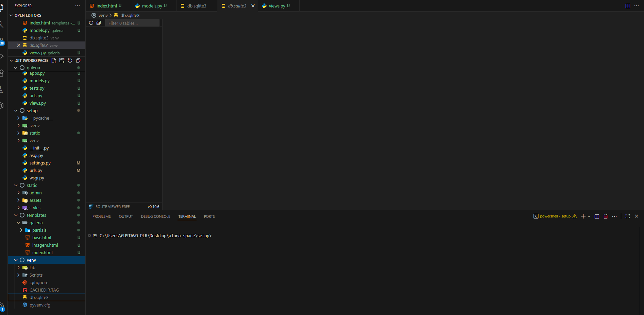Viewport: 644px width, 315px height.
Task: Kill terminal with trash icon
Action: 606,216
